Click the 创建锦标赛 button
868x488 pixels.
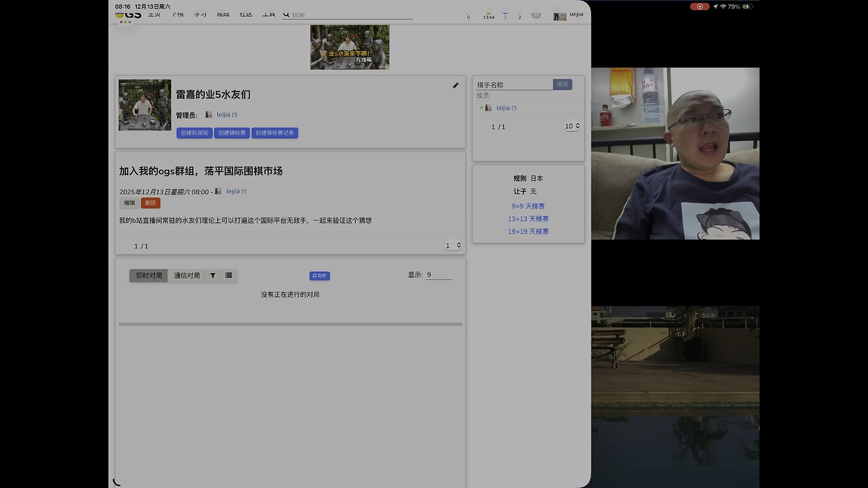232,133
